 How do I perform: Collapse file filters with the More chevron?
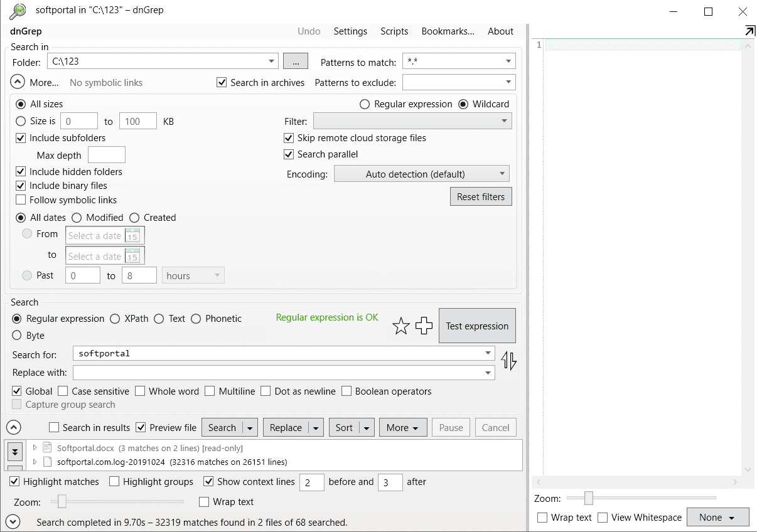[18, 82]
